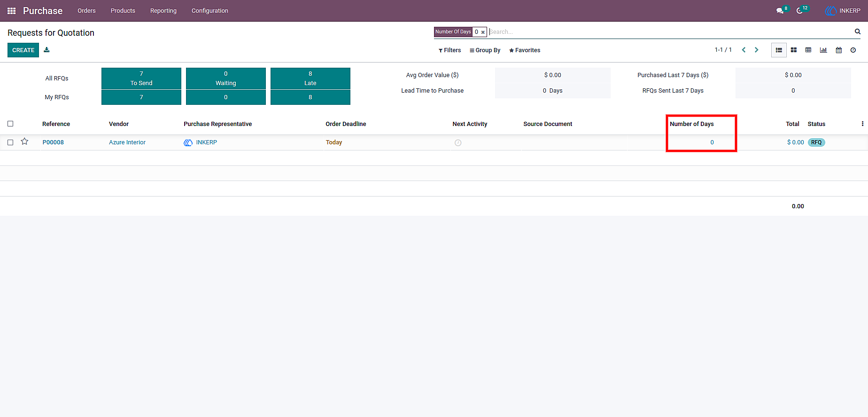Open the Orders menu
This screenshot has height=417, width=868.
86,11
